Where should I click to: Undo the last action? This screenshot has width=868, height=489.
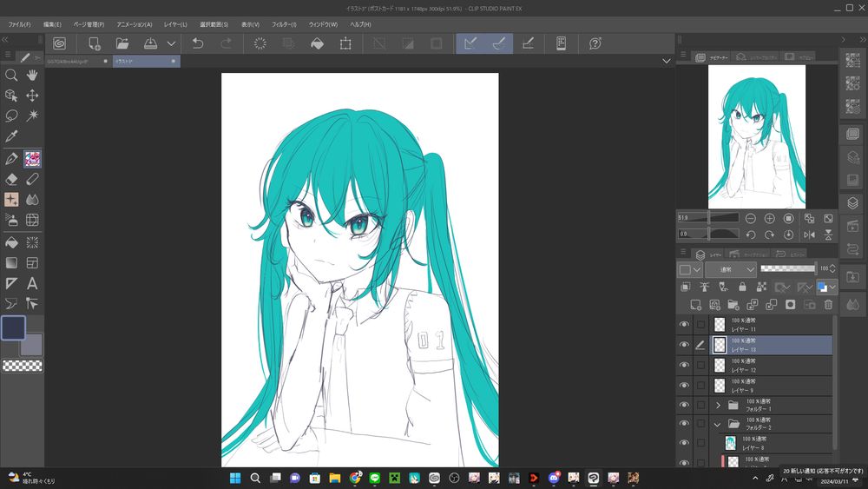[198, 43]
